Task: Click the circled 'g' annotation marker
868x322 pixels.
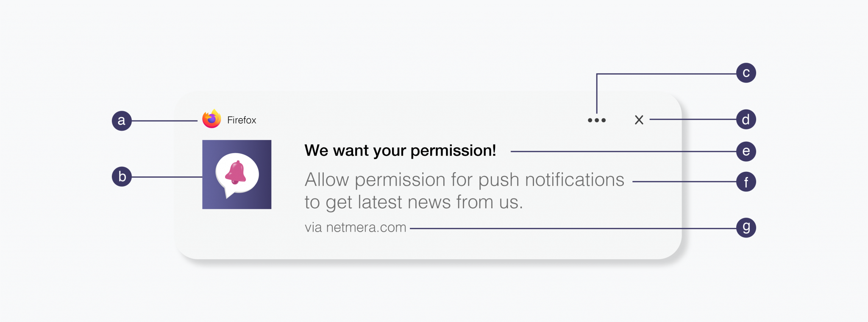Action: [x=746, y=228]
